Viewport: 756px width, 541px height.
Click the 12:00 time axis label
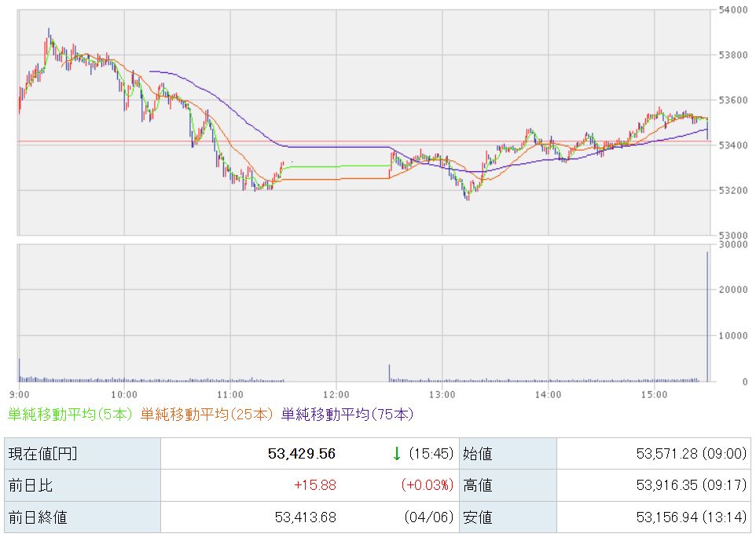336,393
